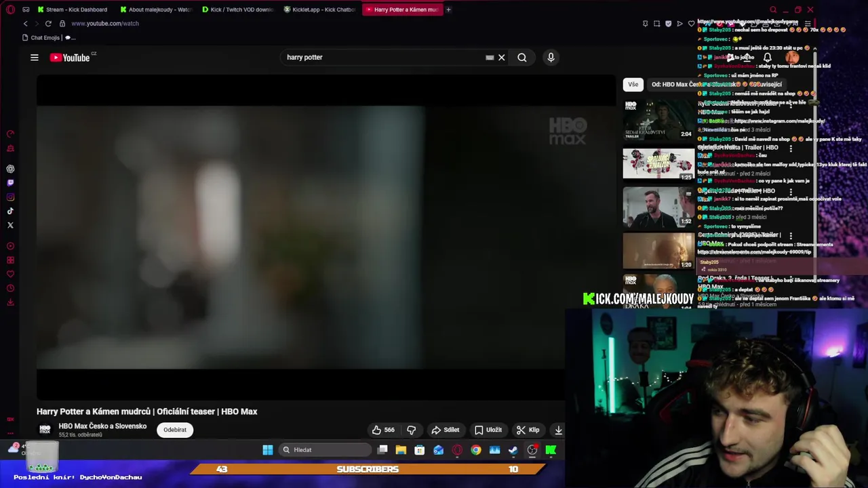Click the browser search magnifier near window controls
This screenshot has height=488, width=868.
tap(773, 9)
